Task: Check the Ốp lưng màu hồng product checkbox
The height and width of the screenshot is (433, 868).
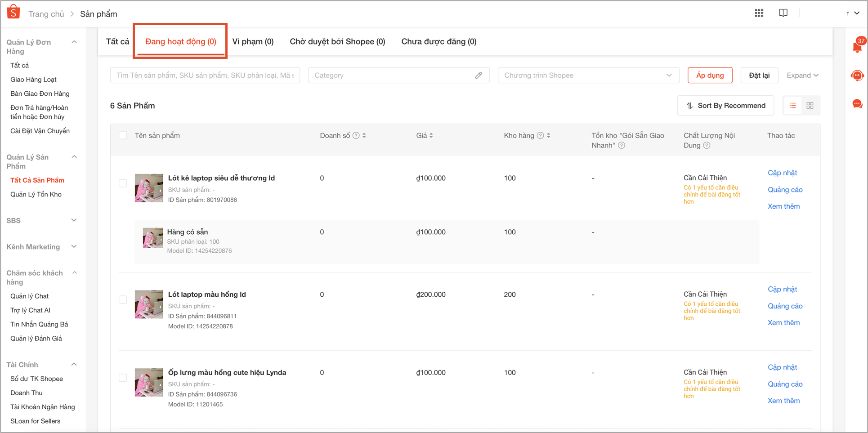Action: (x=123, y=378)
